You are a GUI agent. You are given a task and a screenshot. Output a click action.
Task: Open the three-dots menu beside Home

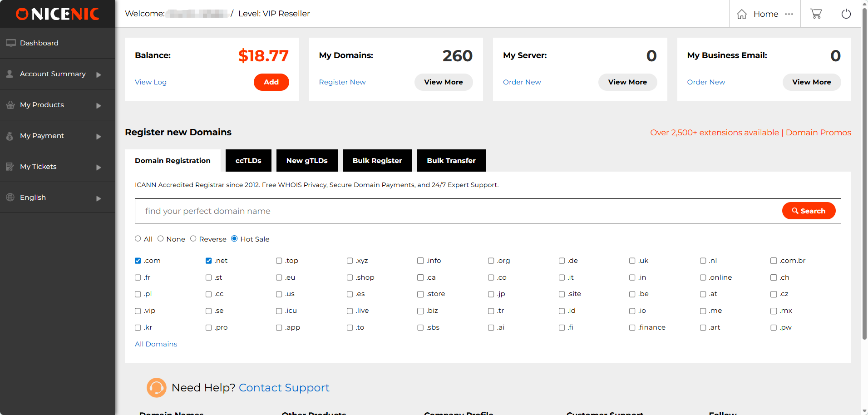789,14
